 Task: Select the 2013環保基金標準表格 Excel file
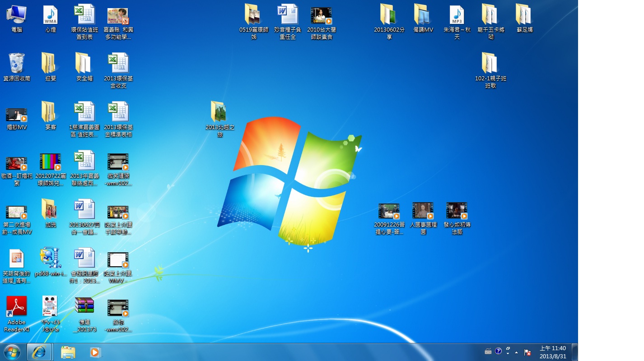(118, 119)
